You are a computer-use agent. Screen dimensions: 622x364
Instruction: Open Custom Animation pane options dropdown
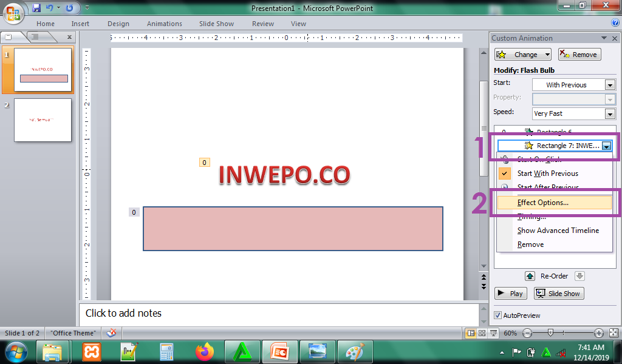tap(604, 38)
